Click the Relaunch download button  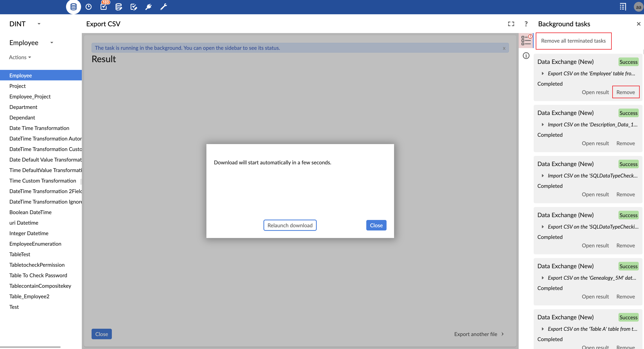coord(290,225)
